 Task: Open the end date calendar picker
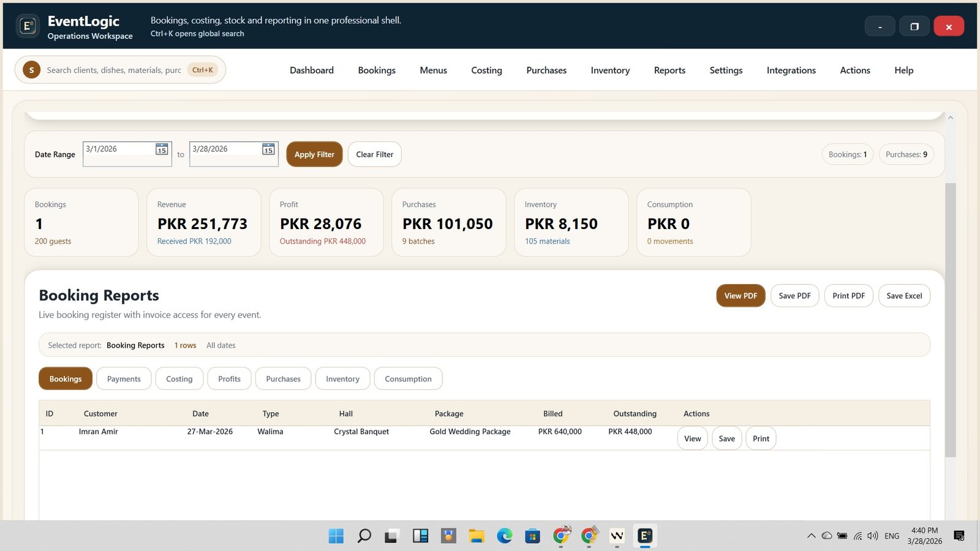tap(268, 149)
